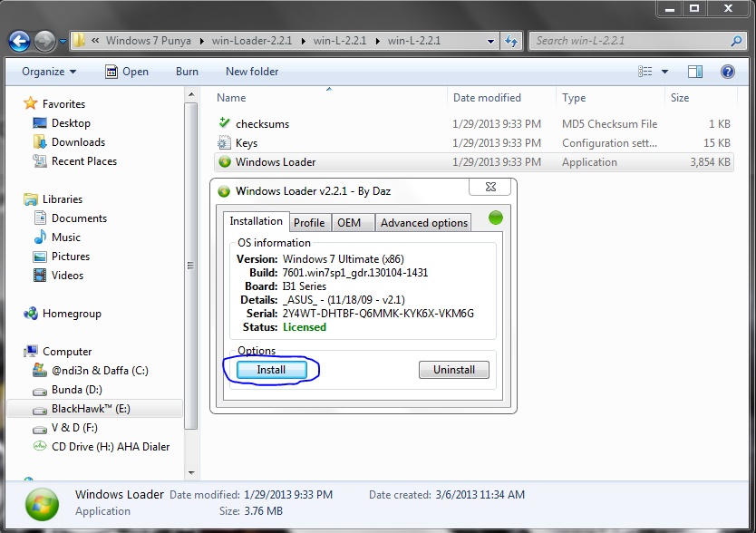The height and width of the screenshot is (533, 756).
Task: Click breadcrumb overflow double chevron
Action: [x=95, y=41]
